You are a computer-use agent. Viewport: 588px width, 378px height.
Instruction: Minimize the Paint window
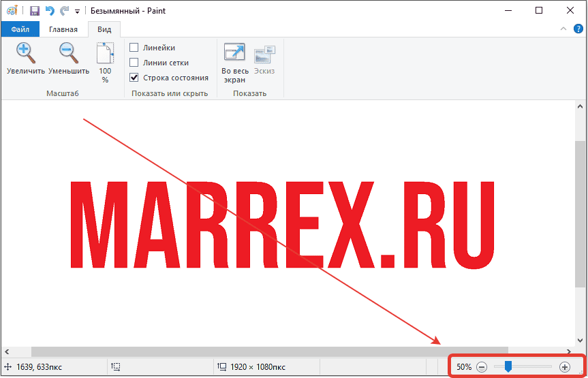508,10
